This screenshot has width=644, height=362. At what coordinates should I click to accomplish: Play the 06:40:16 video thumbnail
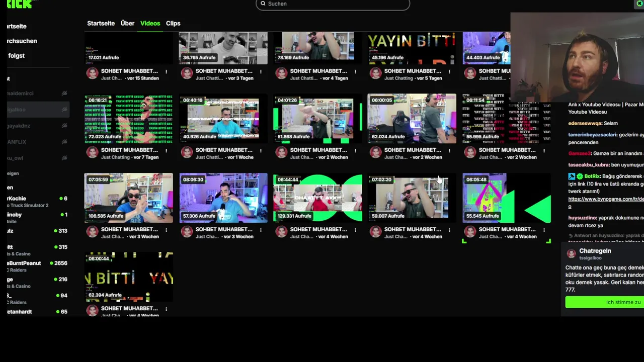pyautogui.click(x=223, y=119)
